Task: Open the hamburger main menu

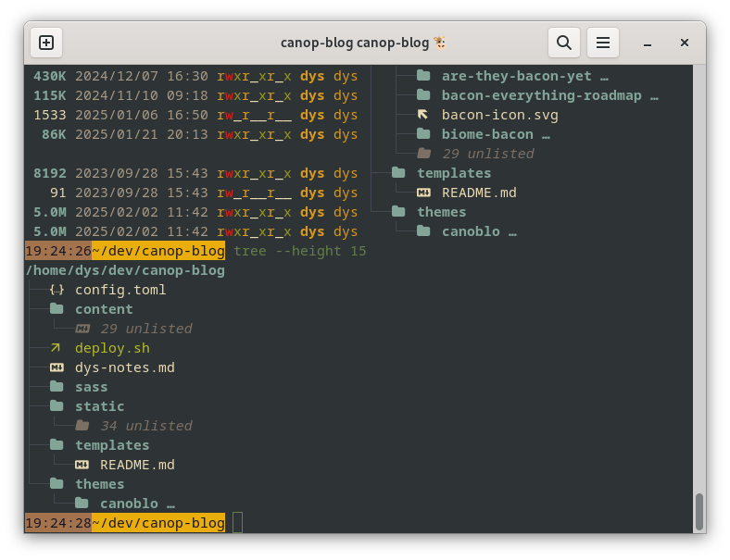Action: (x=603, y=43)
